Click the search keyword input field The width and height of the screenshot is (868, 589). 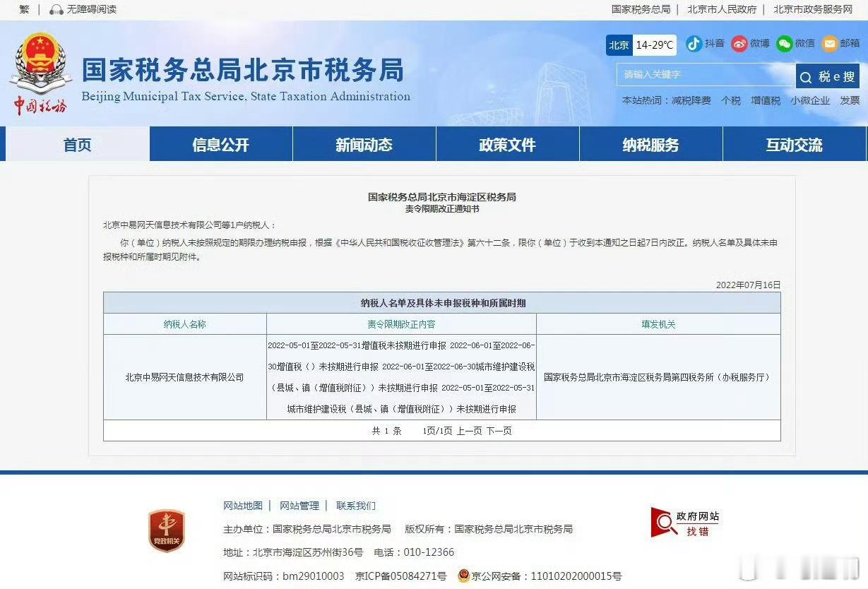(705, 75)
